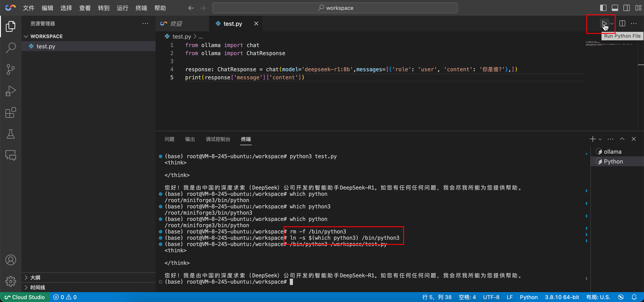
Task: Open the 终端 menu in menu bar
Action: [141, 8]
